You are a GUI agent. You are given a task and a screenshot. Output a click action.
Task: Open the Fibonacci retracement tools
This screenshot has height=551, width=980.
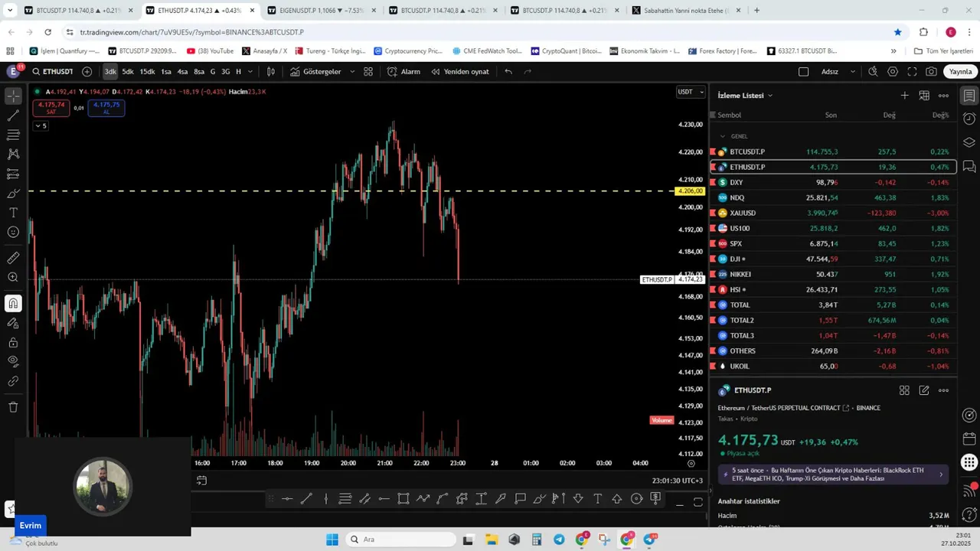click(13, 135)
